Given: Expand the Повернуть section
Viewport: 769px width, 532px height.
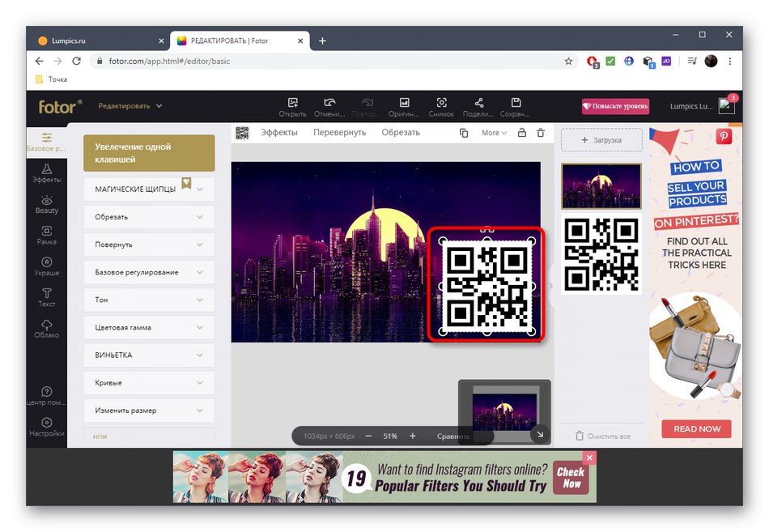Looking at the screenshot, I should pyautogui.click(x=149, y=245).
